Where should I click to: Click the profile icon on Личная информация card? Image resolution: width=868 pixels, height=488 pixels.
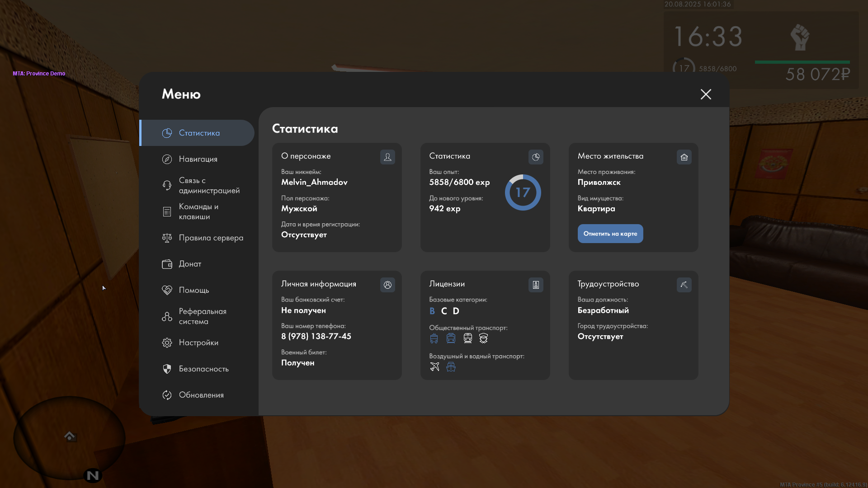click(387, 285)
